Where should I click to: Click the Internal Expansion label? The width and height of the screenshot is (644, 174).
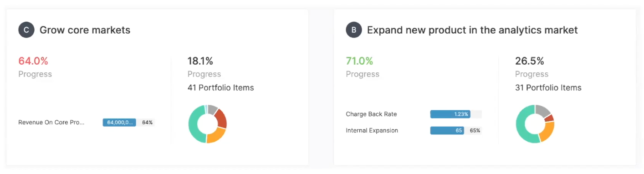click(x=372, y=131)
